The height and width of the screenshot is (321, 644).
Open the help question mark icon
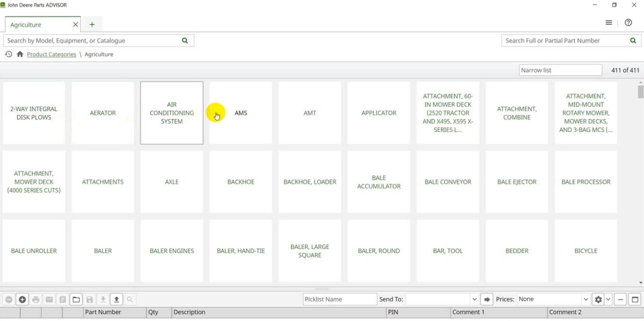click(629, 23)
